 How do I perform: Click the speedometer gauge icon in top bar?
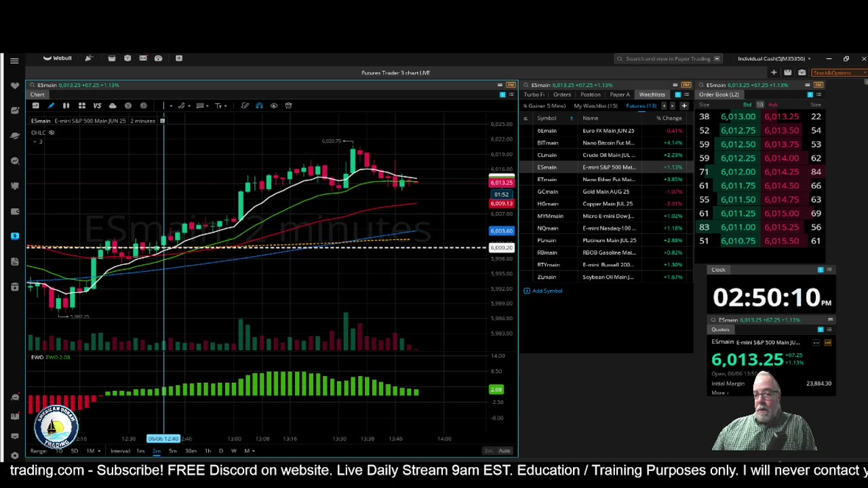click(159, 58)
